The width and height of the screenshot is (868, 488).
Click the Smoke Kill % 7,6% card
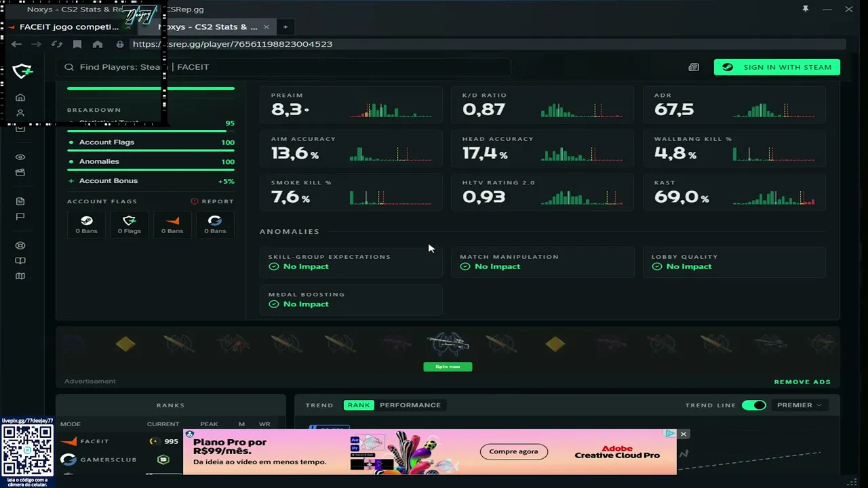pyautogui.click(x=351, y=192)
